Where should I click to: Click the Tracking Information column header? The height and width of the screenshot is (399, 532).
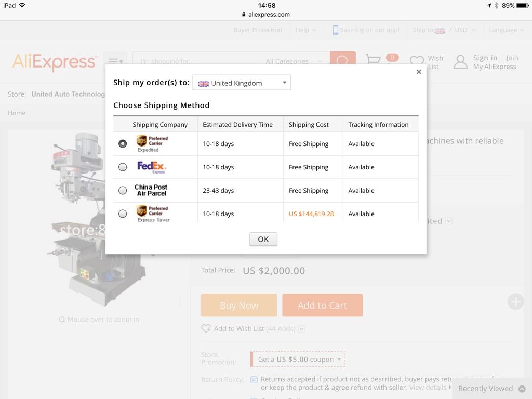[378, 125]
